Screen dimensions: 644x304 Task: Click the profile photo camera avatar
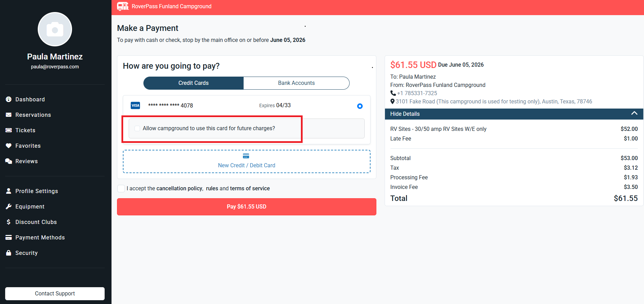(x=55, y=29)
